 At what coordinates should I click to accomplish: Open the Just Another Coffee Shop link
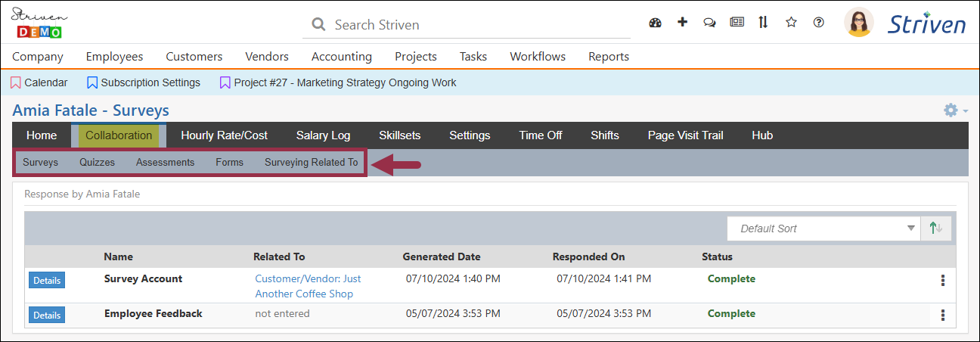[x=309, y=286]
